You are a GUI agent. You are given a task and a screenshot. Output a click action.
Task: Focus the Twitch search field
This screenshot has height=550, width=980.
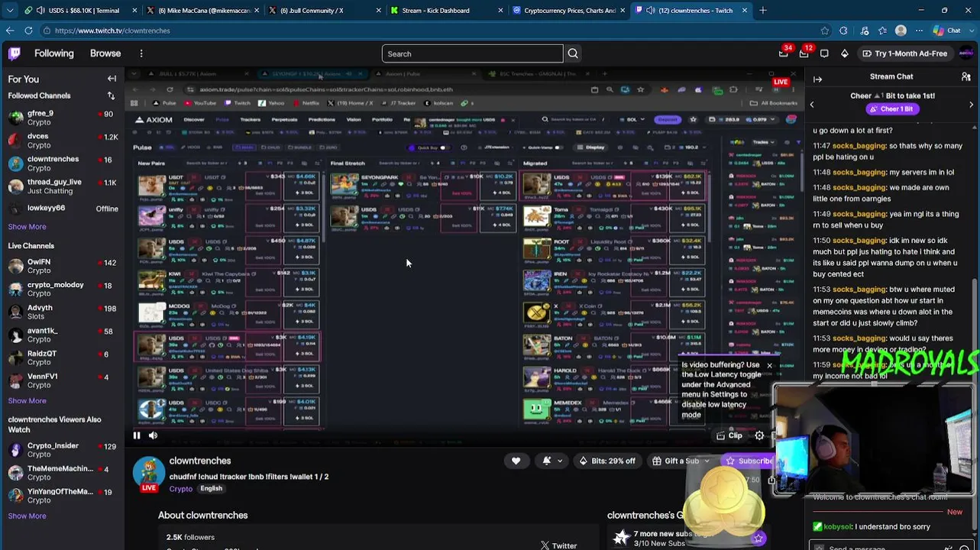click(x=472, y=53)
